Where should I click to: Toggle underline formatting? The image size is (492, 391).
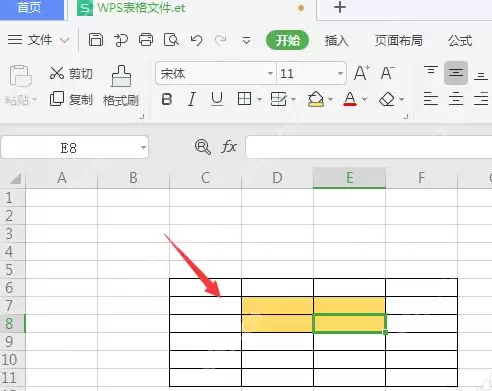click(x=217, y=99)
